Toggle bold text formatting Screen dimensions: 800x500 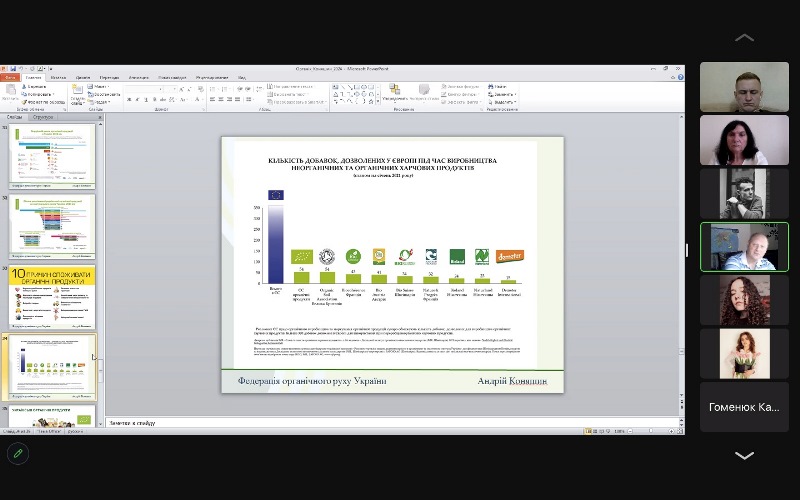(x=129, y=99)
